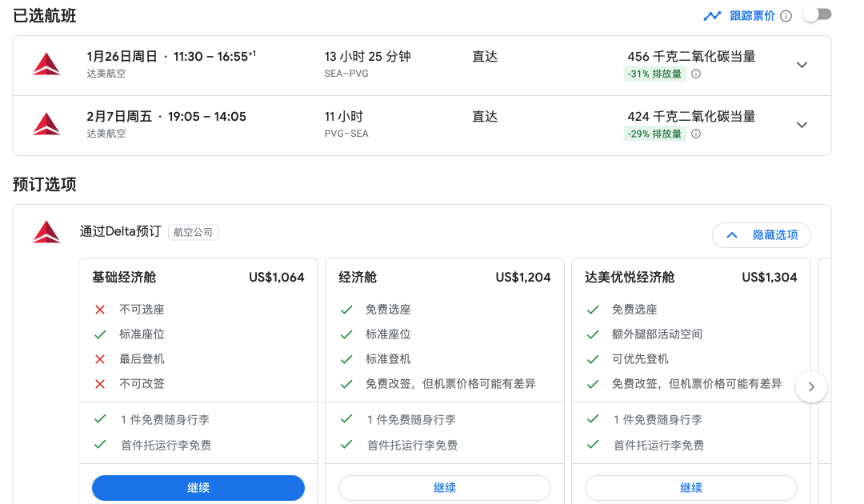864x504 pixels.
Task: Click checkmark beside 可优先登机
Action: [592, 360]
